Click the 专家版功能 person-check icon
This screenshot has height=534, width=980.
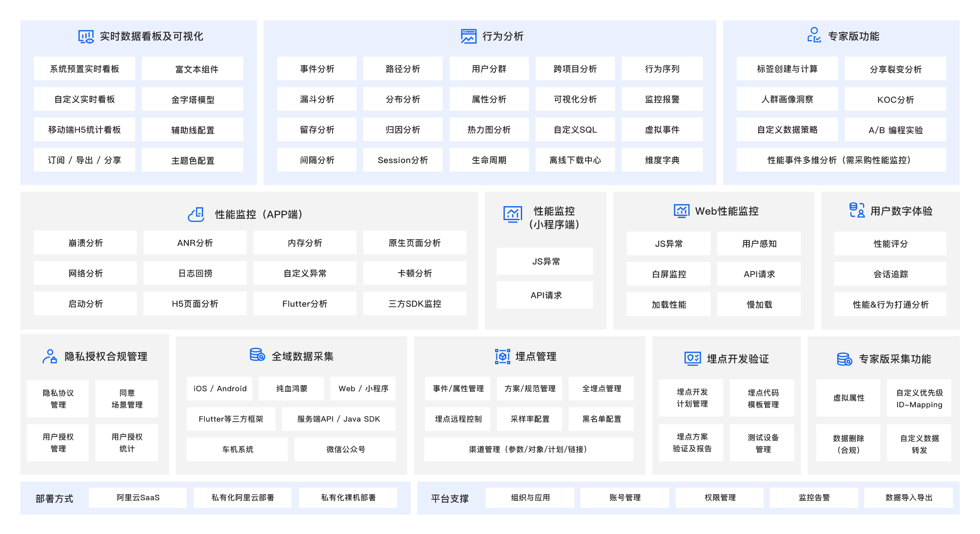(x=814, y=35)
